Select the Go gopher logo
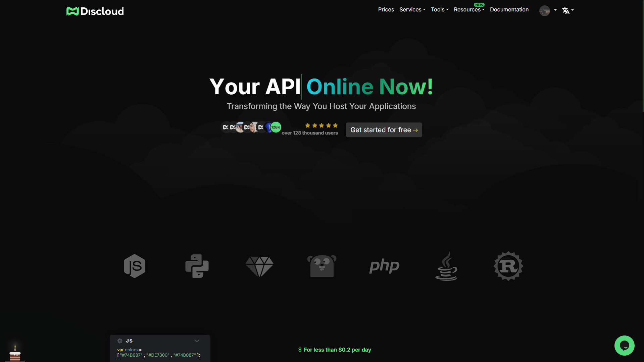The image size is (644, 362). click(x=322, y=266)
